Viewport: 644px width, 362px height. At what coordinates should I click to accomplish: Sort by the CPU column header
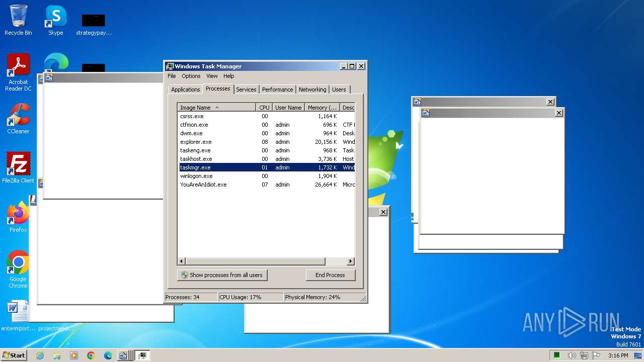[x=265, y=108]
